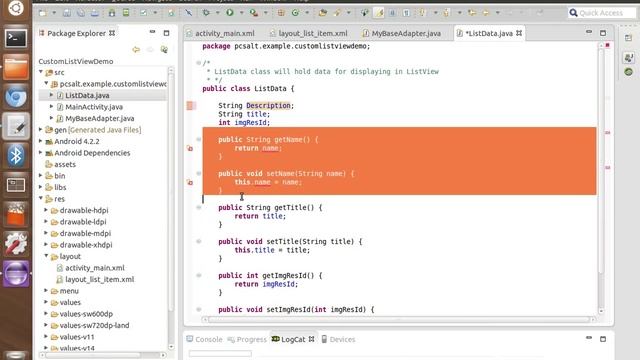The height and width of the screenshot is (360, 640).
Task: Open System Settings from the launcher
Action: click(x=16, y=244)
